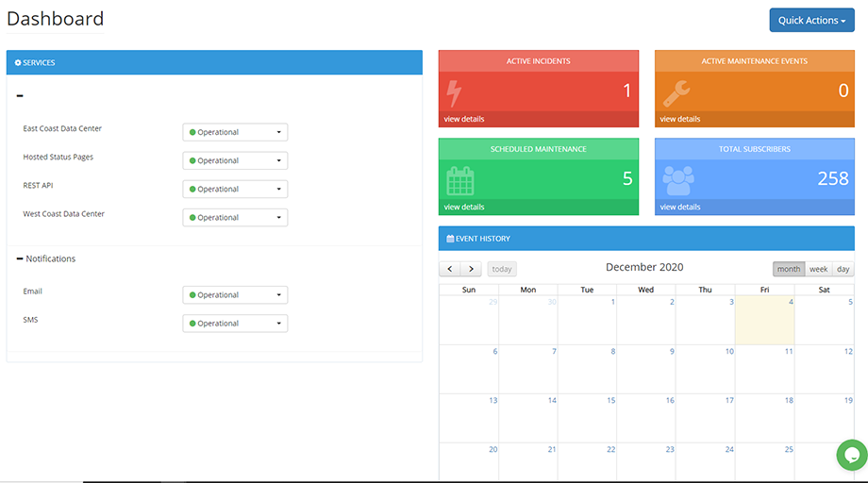View details of Active Incidents
Viewport: 868px width, 483px height.
(x=464, y=119)
